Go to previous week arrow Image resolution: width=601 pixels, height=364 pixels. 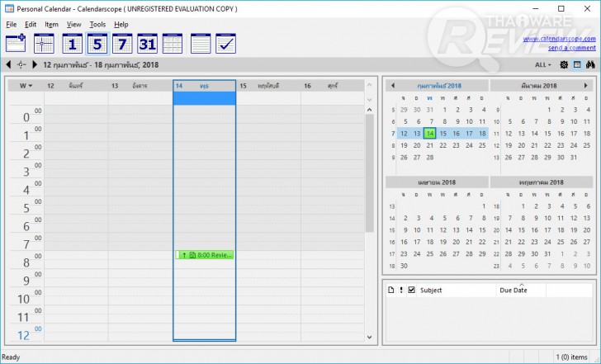tap(8, 64)
